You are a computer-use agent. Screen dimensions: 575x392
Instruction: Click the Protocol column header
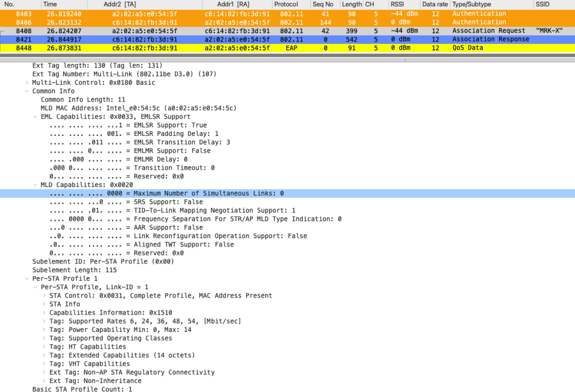coord(286,4)
